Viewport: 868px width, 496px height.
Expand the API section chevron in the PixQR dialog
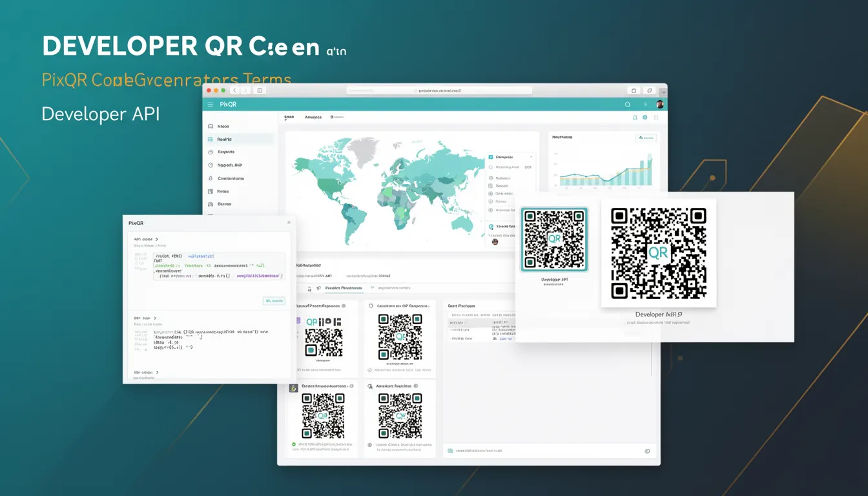coord(156,240)
